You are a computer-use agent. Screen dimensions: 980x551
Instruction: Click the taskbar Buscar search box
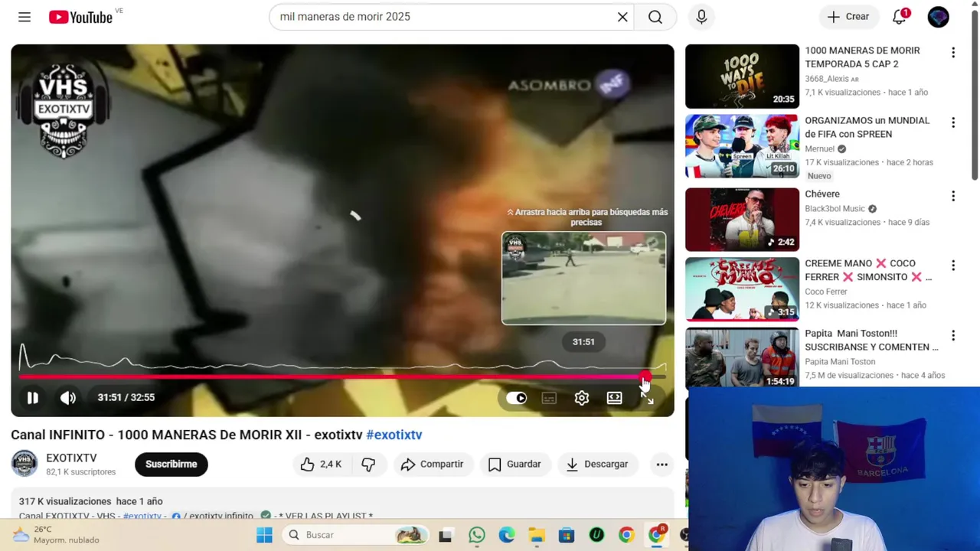pos(356,535)
